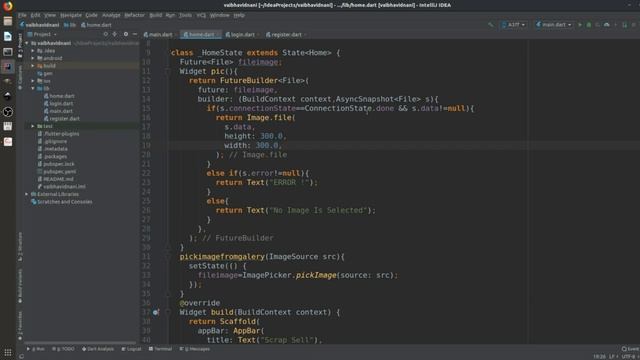
Task: Expand the test folder
Action: click(33, 126)
